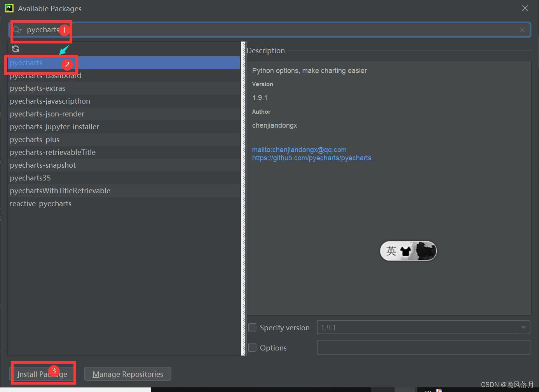This screenshot has width=539, height=392.
Task: Reload the package list refresh icon
Action: pos(16,49)
